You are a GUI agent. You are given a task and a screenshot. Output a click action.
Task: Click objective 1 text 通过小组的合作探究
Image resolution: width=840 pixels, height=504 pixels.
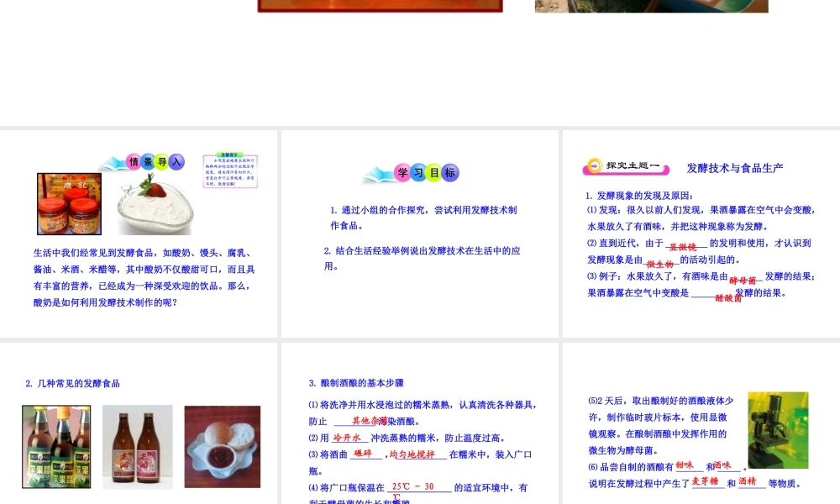pyautogui.click(x=423, y=218)
